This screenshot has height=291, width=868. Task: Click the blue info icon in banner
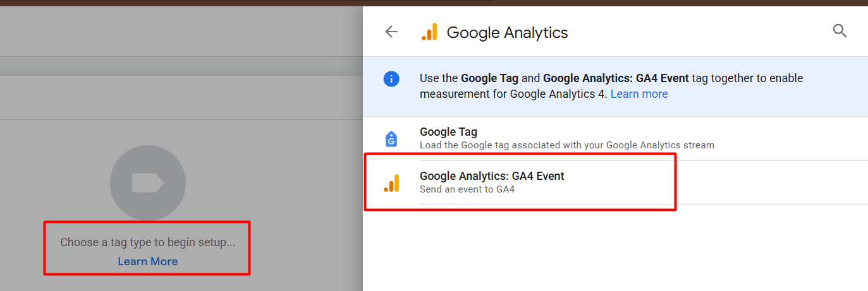tap(391, 79)
